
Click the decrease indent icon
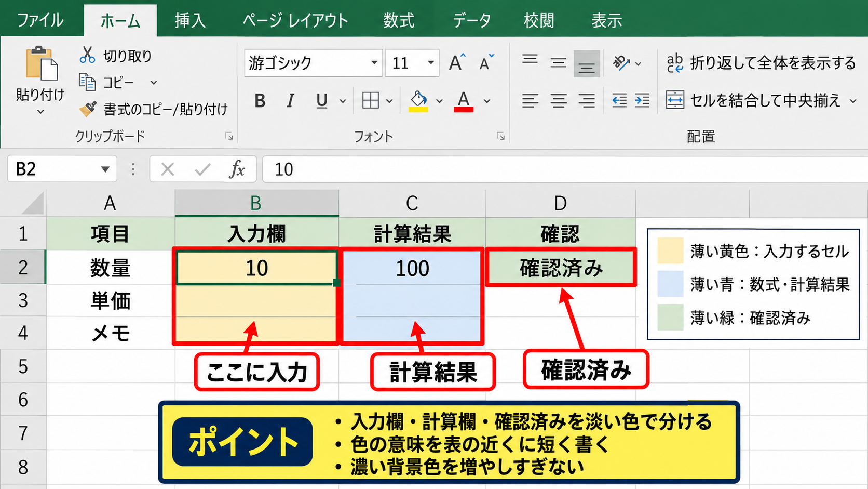[619, 100]
